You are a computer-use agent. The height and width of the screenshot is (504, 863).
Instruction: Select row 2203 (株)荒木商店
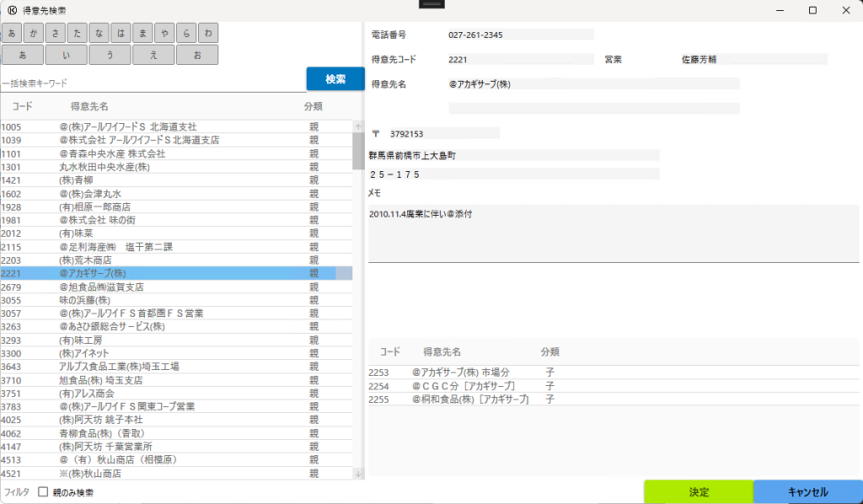pos(176,260)
